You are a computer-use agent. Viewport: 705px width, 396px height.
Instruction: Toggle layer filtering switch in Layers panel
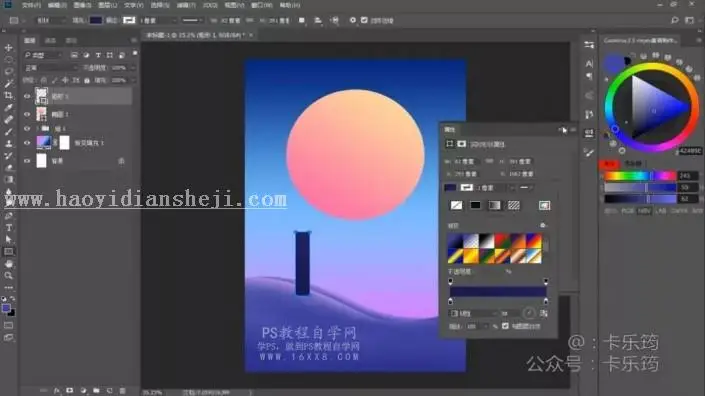pos(134,53)
